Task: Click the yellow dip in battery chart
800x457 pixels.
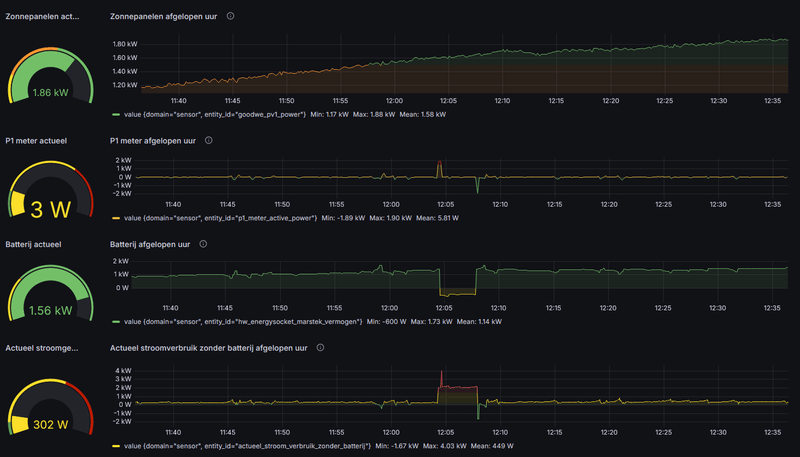Action: tap(458, 292)
